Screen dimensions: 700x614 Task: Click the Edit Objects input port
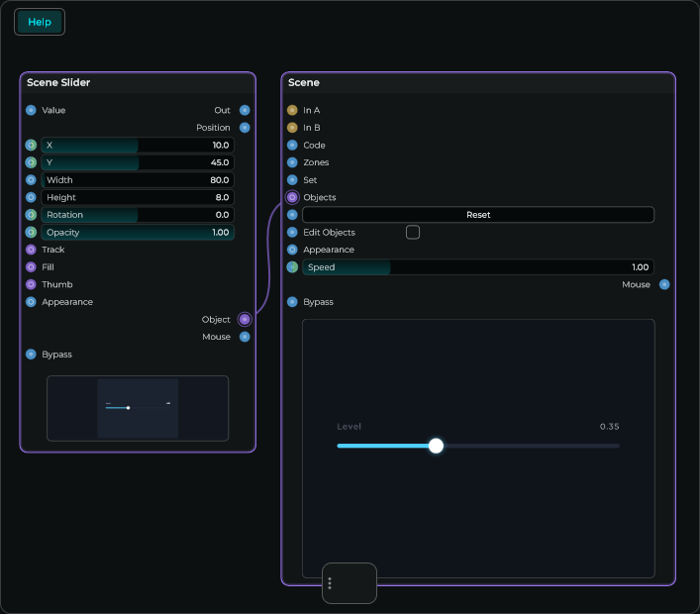coord(292,232)
